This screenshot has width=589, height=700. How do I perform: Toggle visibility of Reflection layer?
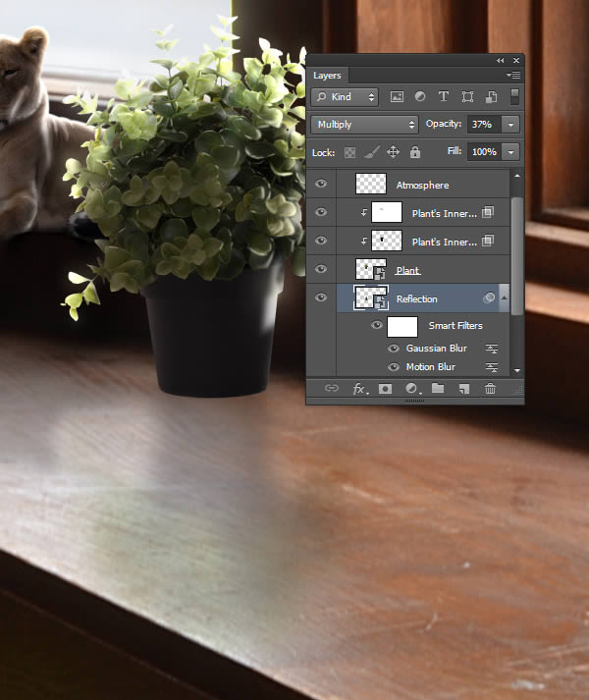tap(321, 297)
